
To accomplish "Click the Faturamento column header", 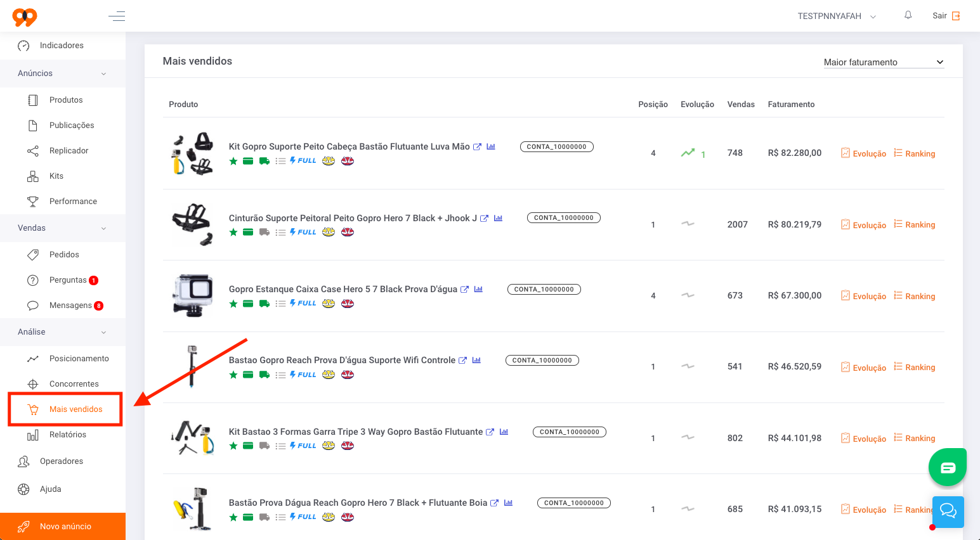I will pos(791,105).
